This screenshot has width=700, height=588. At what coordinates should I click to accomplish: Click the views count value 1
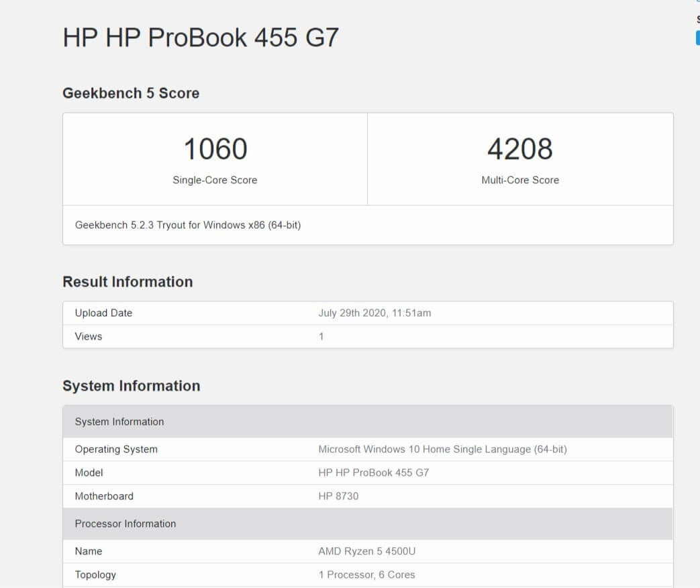click(x=321, y=337)
